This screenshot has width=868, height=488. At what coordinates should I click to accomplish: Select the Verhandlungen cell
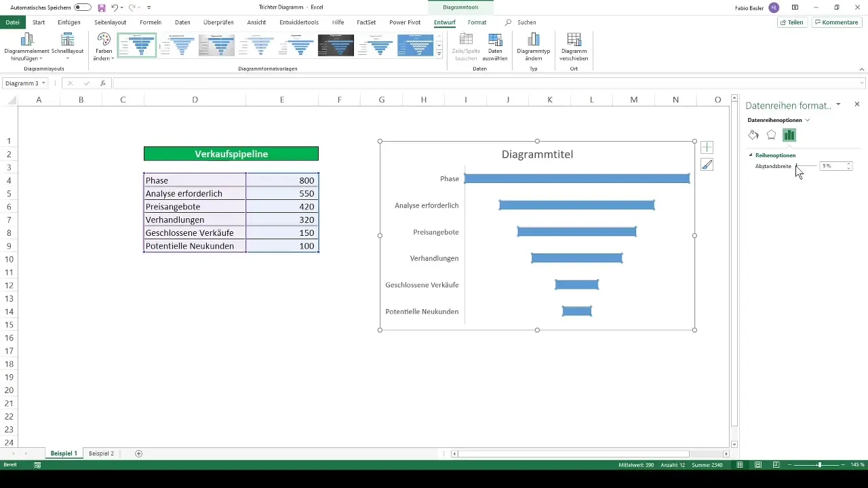click(x=195, y=220)
